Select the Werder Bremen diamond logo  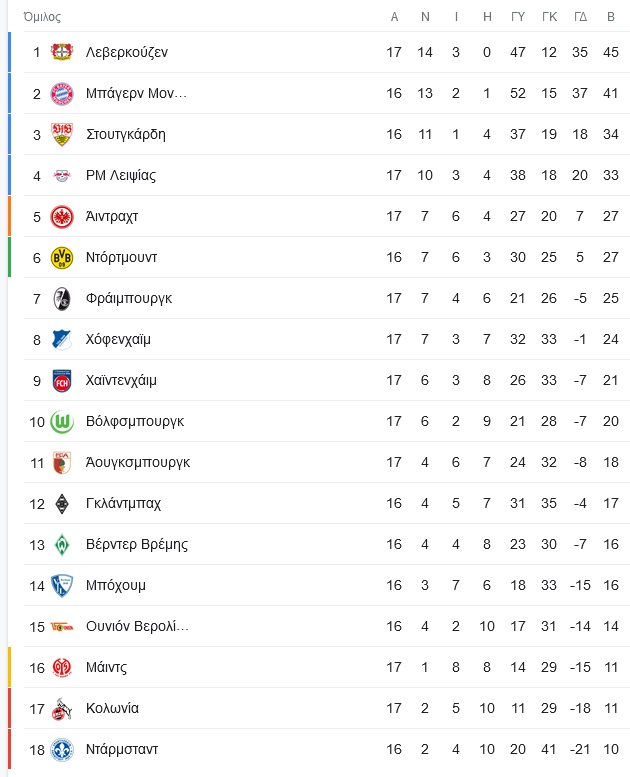[62, 545]
